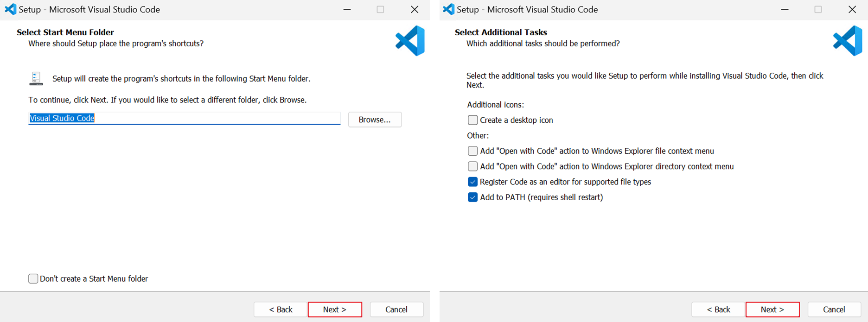Image resolution: width=868 pixels, height=322 pixels.
Task: Click "Which additional tasks should be performed?" text
Action: click(x=543, y=44)
